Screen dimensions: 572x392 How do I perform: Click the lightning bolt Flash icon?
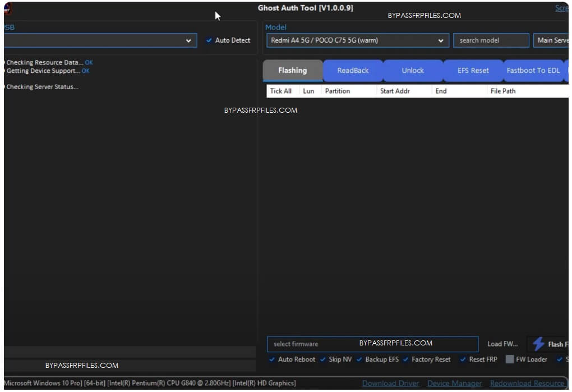pyautogui.click(x=538, y=344)
